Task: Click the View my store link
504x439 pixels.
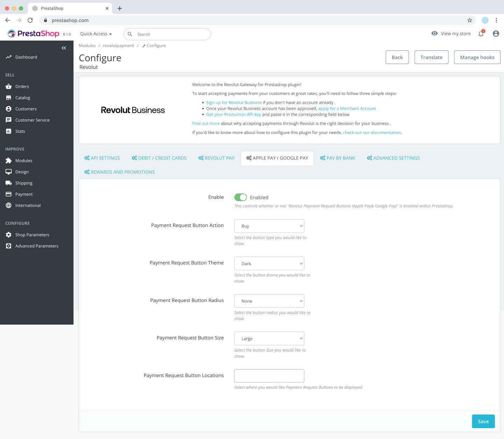Action: tap(456, 34)
